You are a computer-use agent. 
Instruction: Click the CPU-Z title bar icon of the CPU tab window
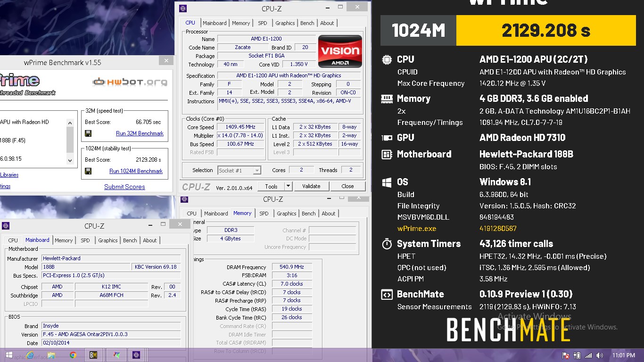point(183,8)
